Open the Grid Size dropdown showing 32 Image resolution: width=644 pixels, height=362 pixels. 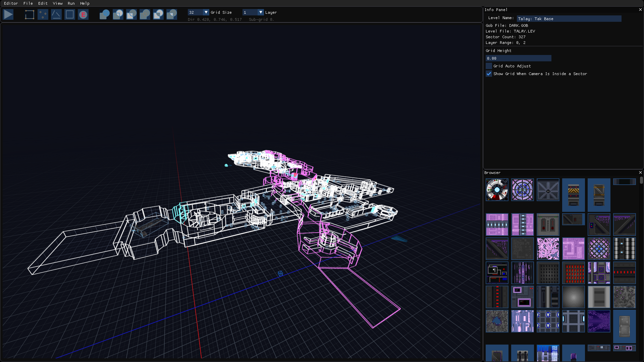coord(198,12)
